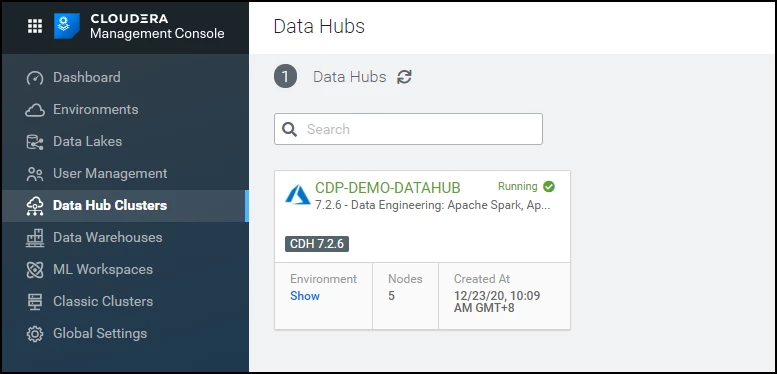Click the Data Hub Clusters cloud icon
Screen dimensions: 777x374
pyautogui.click(x=35, y=206)
